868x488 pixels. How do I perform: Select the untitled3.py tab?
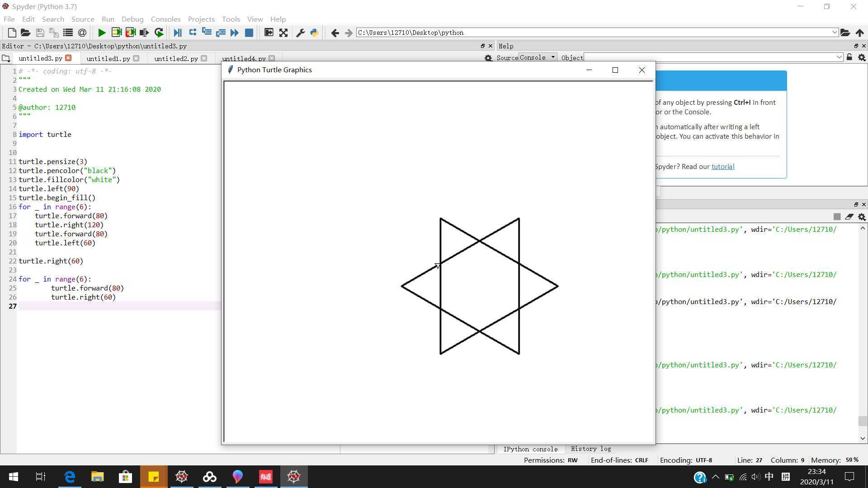pos(40,58)
